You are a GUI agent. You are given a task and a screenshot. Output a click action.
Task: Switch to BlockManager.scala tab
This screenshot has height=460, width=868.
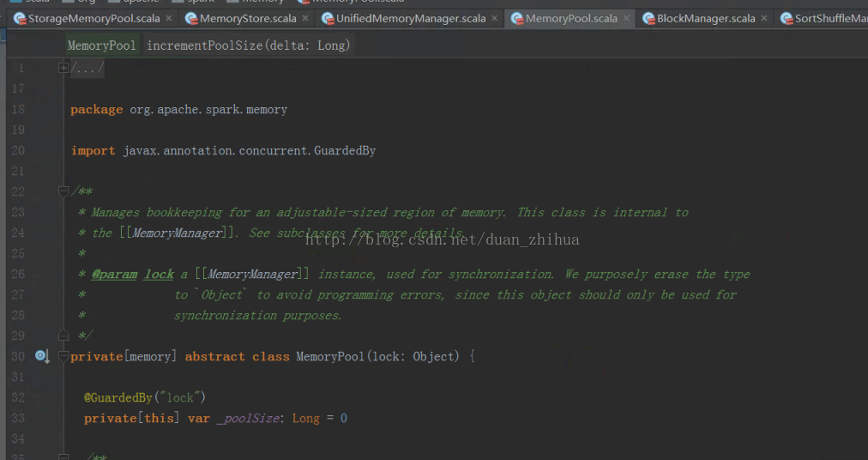pos(705,18)
